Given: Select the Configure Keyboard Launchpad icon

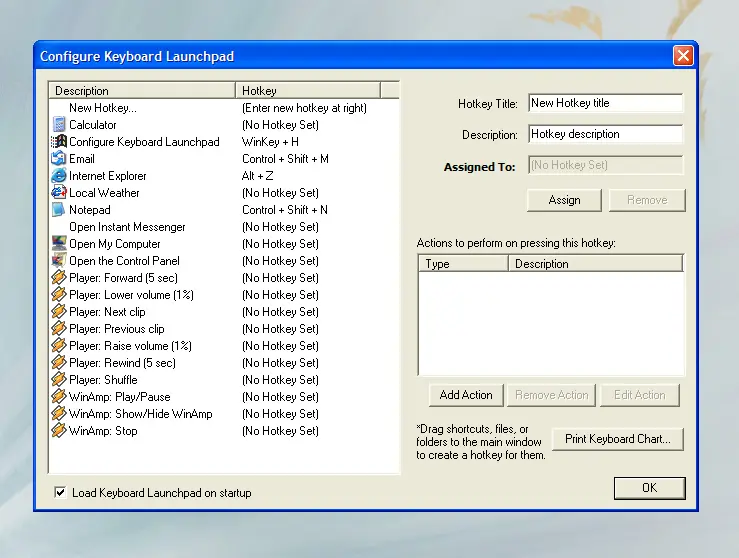Looking at the screenshot, I should point(59,142).
